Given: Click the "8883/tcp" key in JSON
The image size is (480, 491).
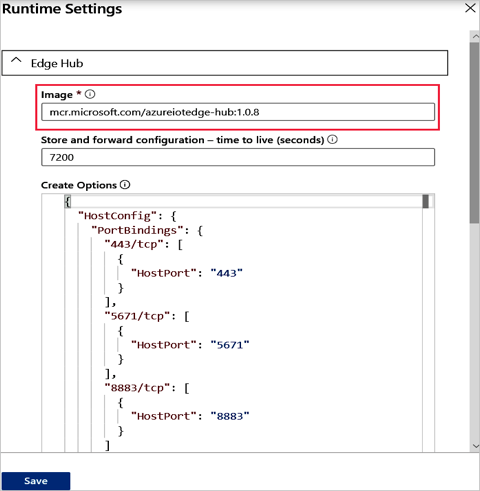Looking at the screenshot, I should [137, 388].
